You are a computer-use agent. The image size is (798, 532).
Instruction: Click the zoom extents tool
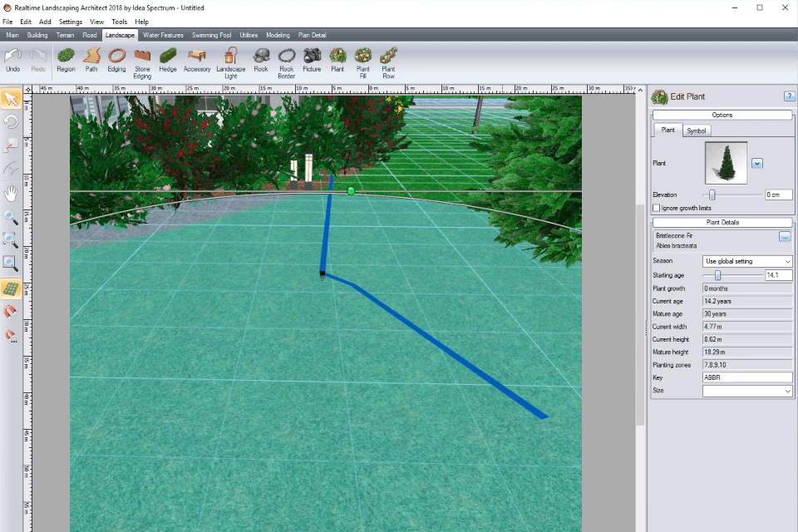pyautogui.click(x=11, y=240)
